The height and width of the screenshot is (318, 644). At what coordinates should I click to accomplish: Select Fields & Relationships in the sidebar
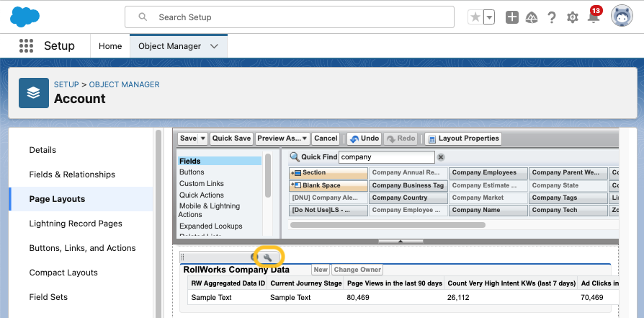pos(72,175)
